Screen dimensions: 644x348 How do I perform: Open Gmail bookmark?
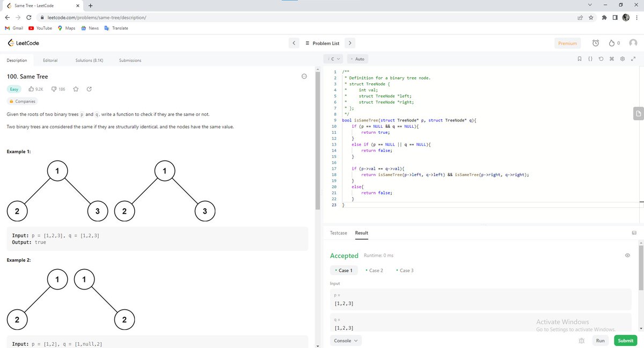14,28
